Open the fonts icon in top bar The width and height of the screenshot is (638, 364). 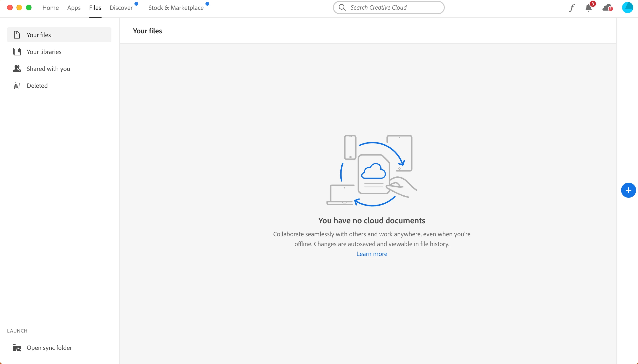pos(572,8)
